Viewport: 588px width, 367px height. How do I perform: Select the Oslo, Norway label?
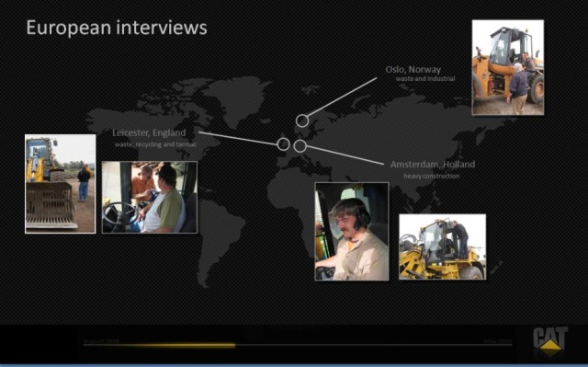(x=413, y=69)
